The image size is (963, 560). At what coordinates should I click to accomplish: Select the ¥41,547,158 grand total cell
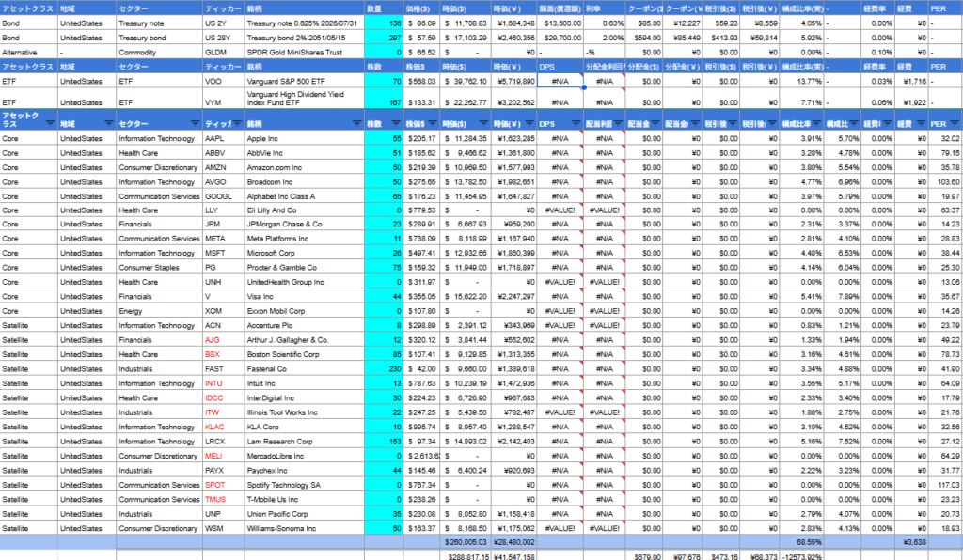(514, 557)
